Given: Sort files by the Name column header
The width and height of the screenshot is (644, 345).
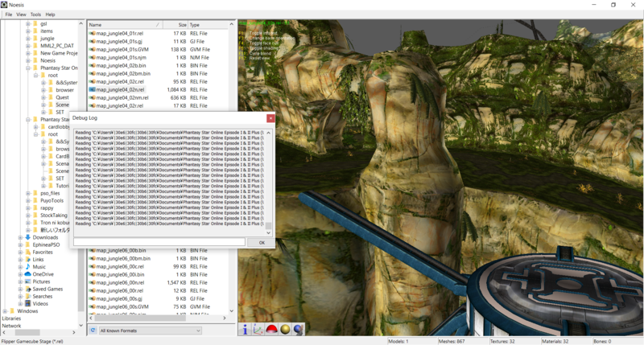Looking at the screenshot, I should (x=125, y=25).
